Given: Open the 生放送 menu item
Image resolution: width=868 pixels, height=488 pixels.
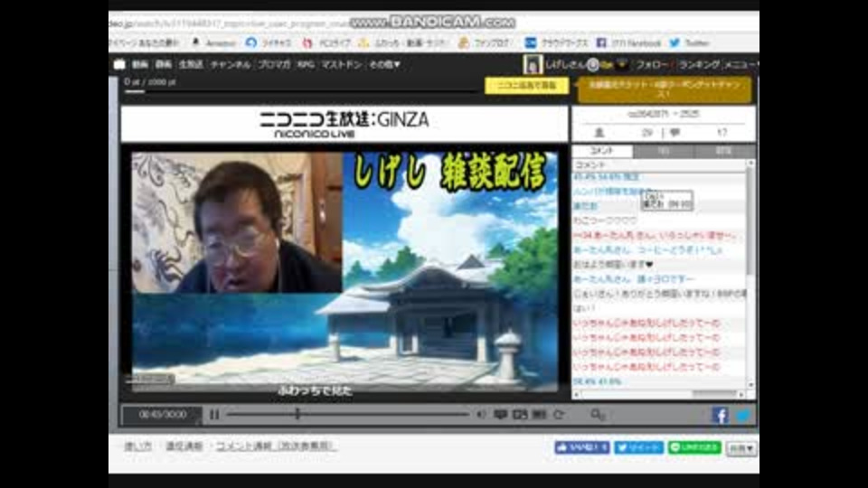Looking at the screenshot, I should pos(191,64).
